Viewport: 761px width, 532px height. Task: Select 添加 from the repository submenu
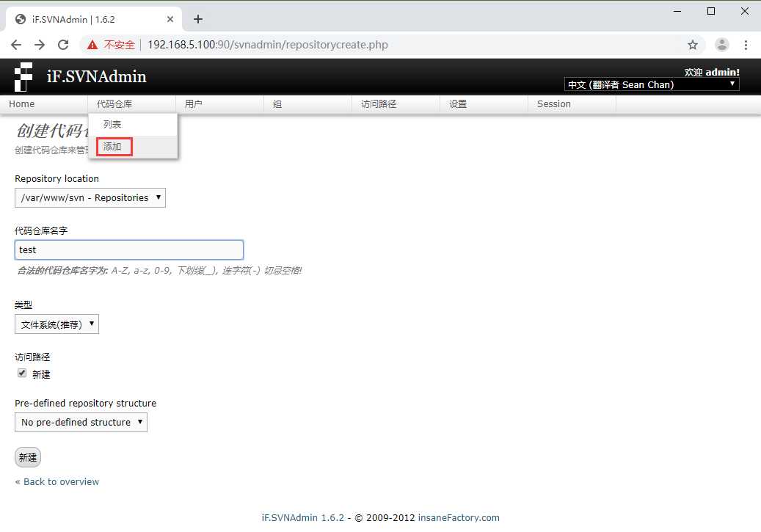[x=133, y=147]
